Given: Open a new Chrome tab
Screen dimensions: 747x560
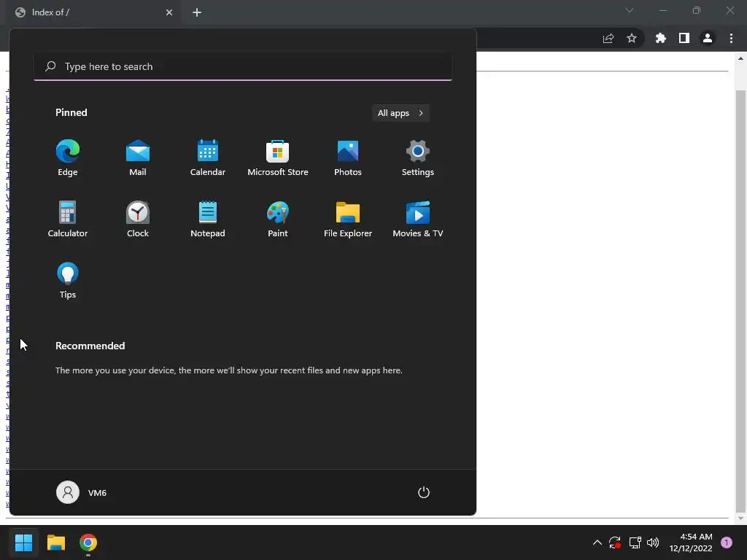Looking at the screenshot, I should coord(197,12).
